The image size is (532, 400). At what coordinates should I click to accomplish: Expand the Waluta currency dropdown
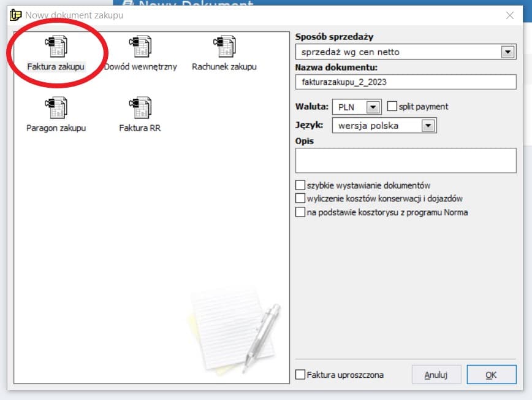coord(373,107)
